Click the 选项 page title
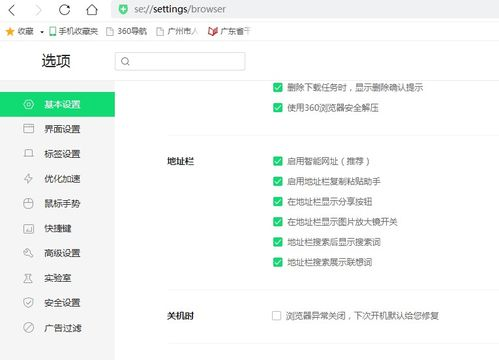 tap(56, 61)
